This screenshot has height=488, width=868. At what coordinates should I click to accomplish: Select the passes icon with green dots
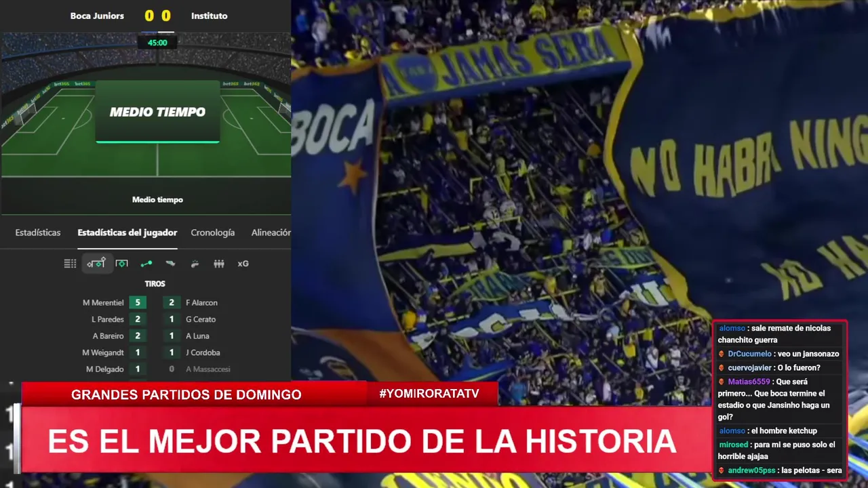146,264
